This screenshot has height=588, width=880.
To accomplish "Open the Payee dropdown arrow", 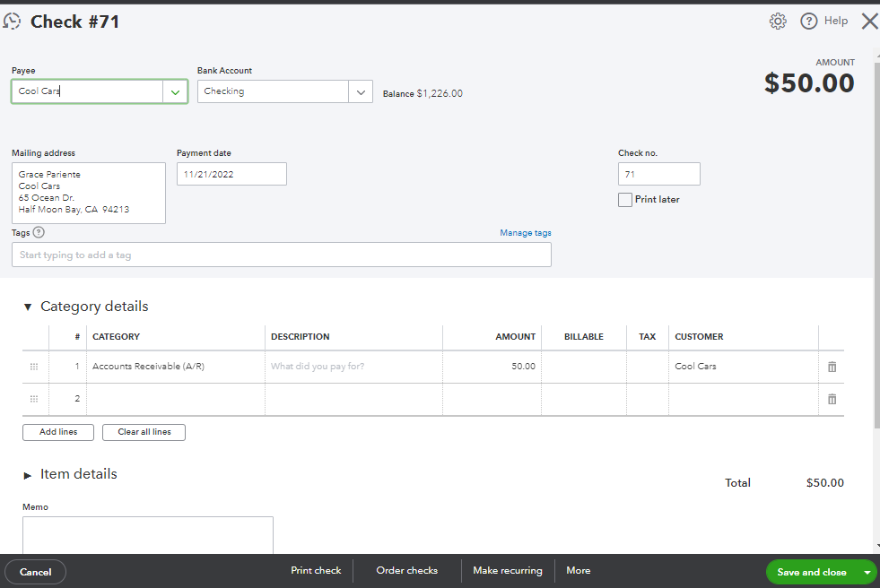I will click(174, 91).
